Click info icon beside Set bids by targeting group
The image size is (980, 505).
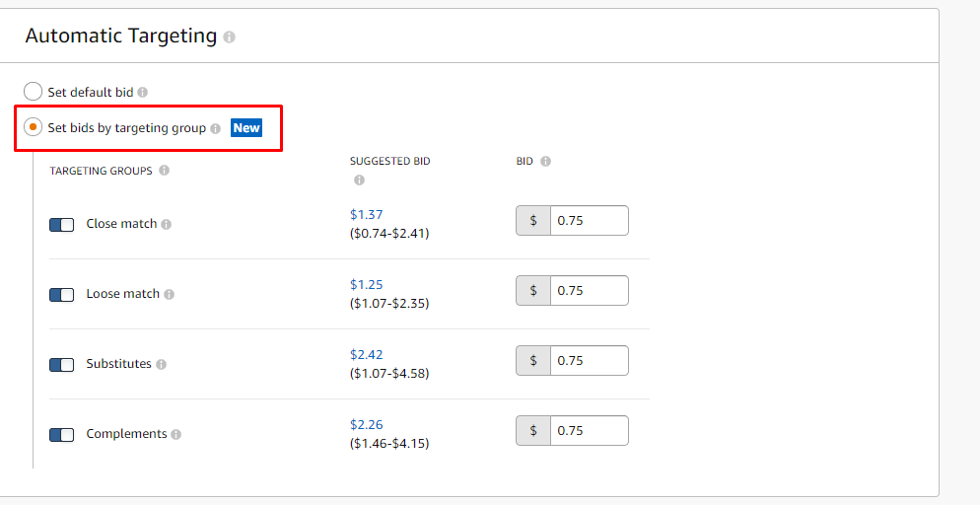216,128
